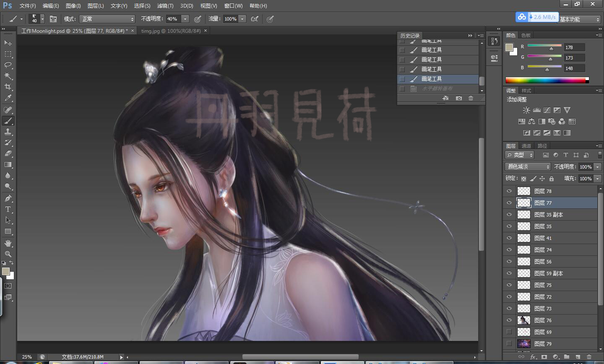This screenshot has width=604, height=364.
Task: Select the grayed 水平翻转画布 history state
Action: coord(438,88)
